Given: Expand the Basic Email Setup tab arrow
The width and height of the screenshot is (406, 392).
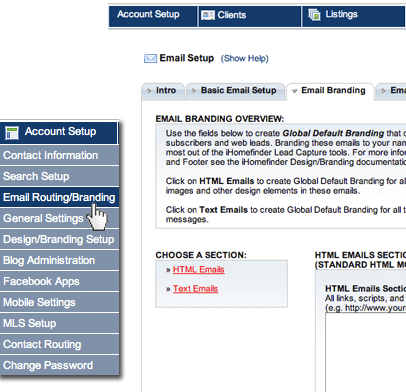Looking at the screenshot, I should pyautogui.click(x=194, y=91).
